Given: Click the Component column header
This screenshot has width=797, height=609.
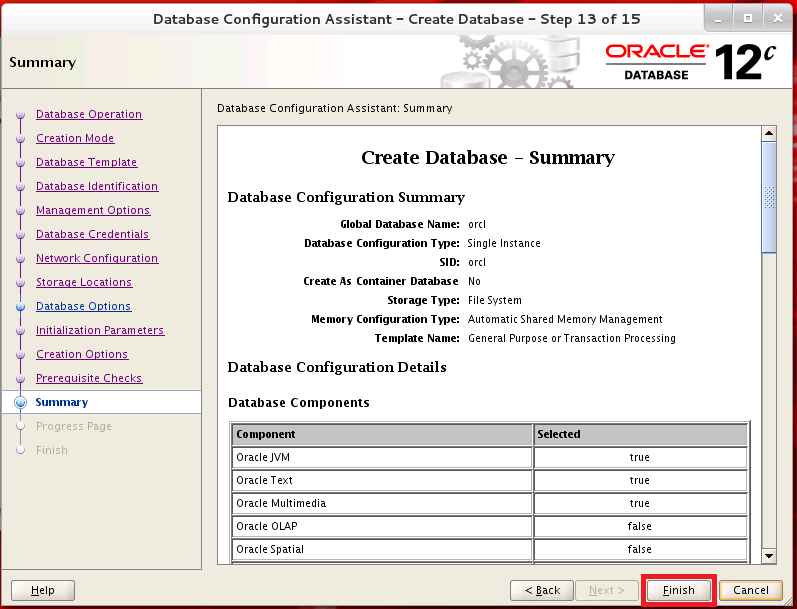Looking at the screenshot, I should coord(382,434).
